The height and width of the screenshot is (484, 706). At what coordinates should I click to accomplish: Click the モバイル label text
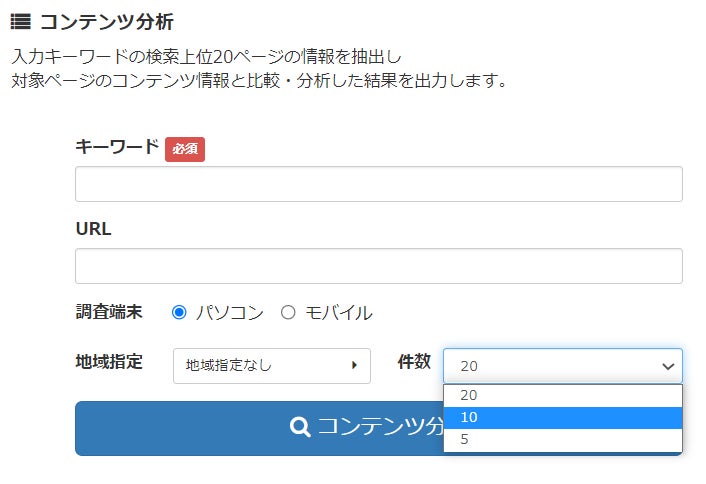tap(338, 313)
